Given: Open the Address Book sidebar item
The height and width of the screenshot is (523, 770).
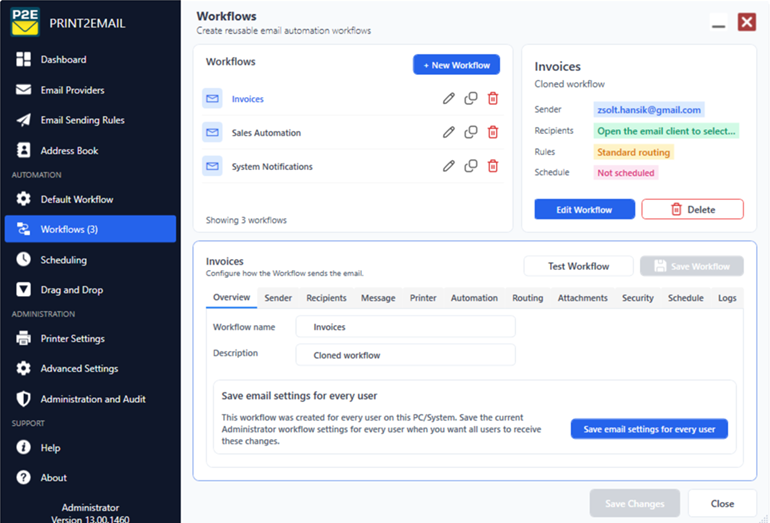Looking at the screenshot, I should pos(90,150).
